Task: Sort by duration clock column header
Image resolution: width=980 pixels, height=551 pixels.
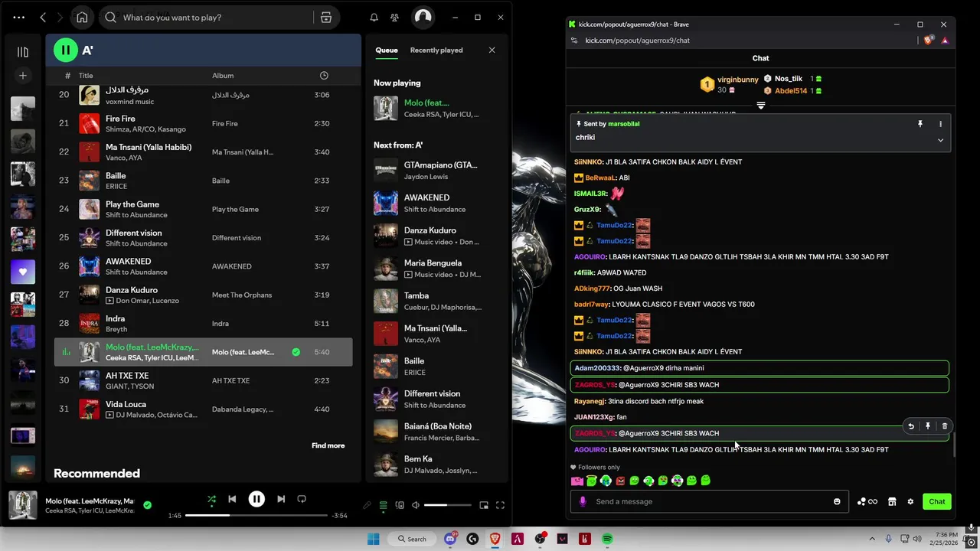Action: [x=324, y=76]
